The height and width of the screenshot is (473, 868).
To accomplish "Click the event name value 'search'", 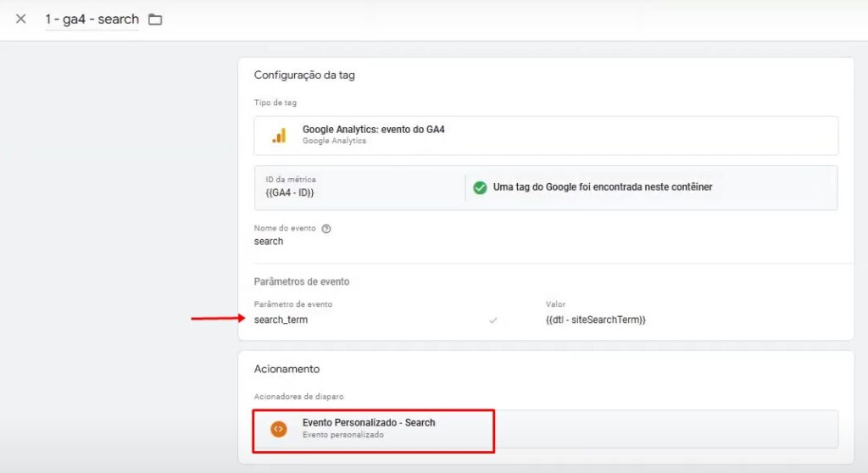I will click(269, 242).
